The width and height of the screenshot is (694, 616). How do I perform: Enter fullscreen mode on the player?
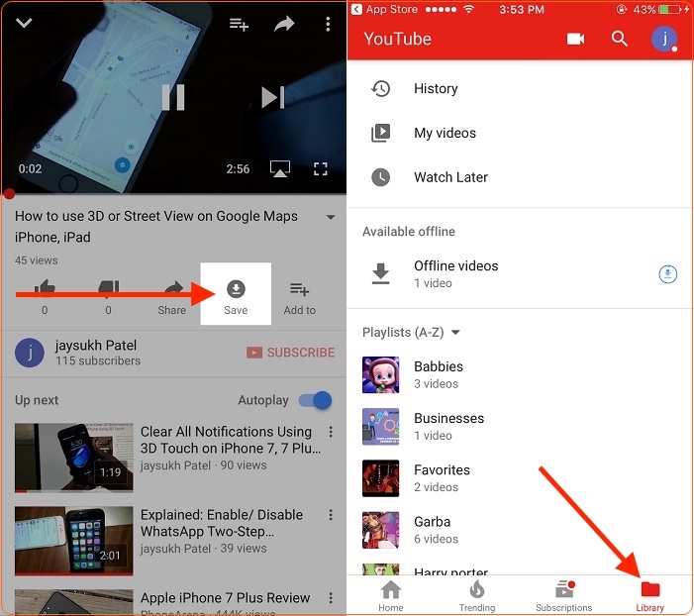(x=321, y=168)
